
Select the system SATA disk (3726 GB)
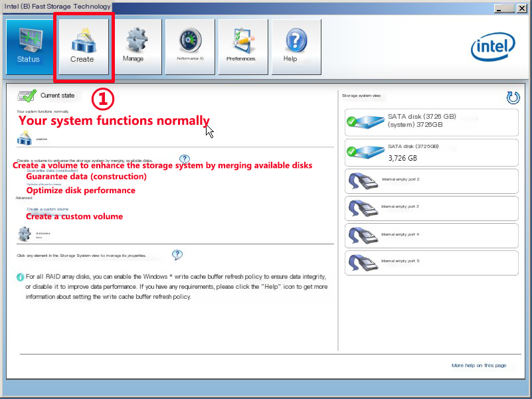[431, 121]
